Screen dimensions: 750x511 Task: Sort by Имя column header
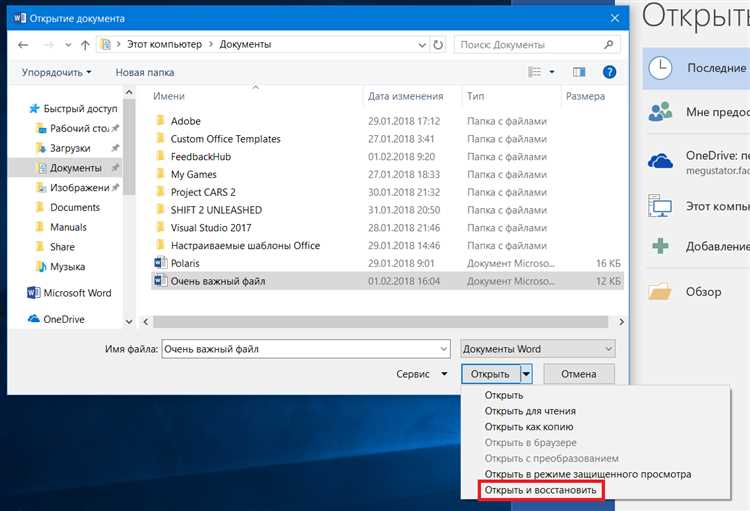click(169, 96)
